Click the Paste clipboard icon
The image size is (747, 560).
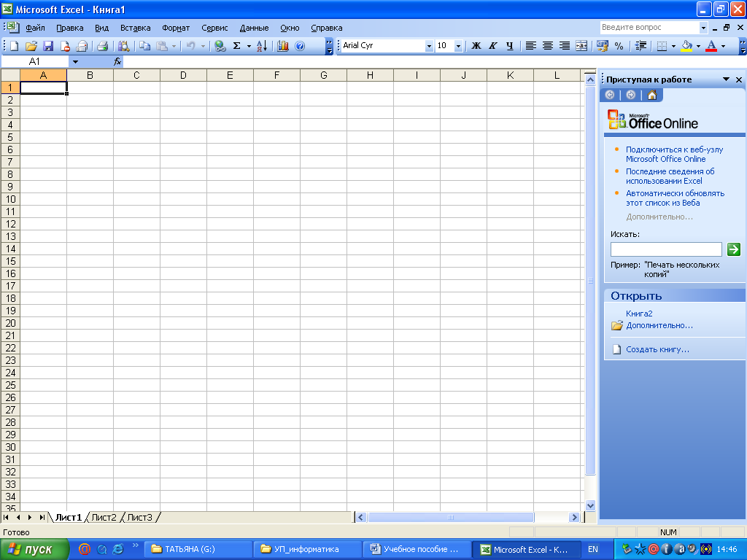[162, 46]
